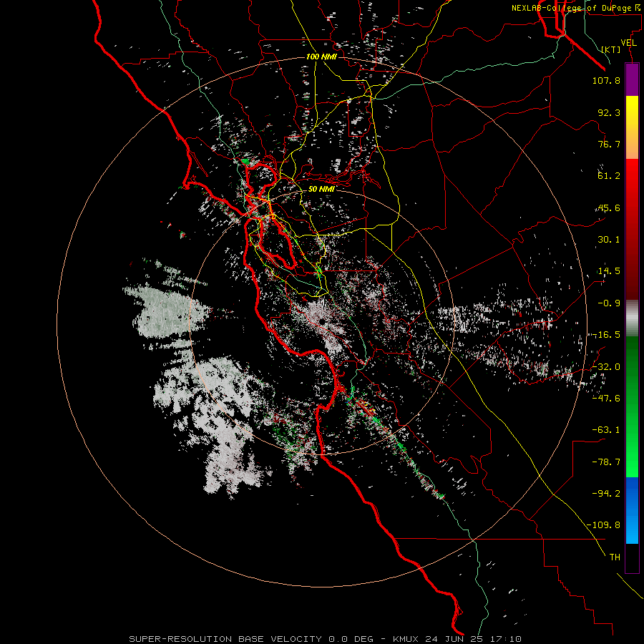Viewport: 644px width, 644px height.
Task: Select the 76.7 legend value
Action: click(x=609, y=144)
